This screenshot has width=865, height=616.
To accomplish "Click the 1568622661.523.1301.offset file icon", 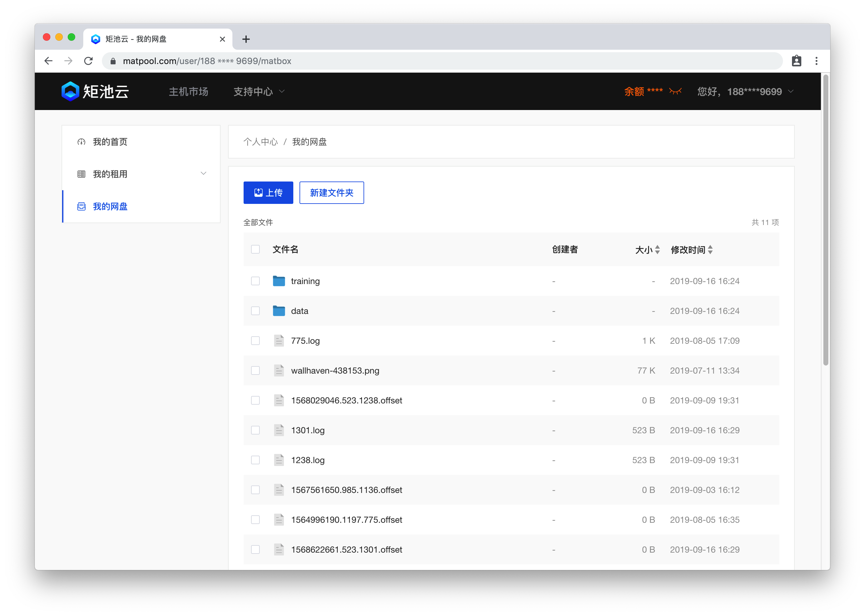I will (x=279, y=549).
